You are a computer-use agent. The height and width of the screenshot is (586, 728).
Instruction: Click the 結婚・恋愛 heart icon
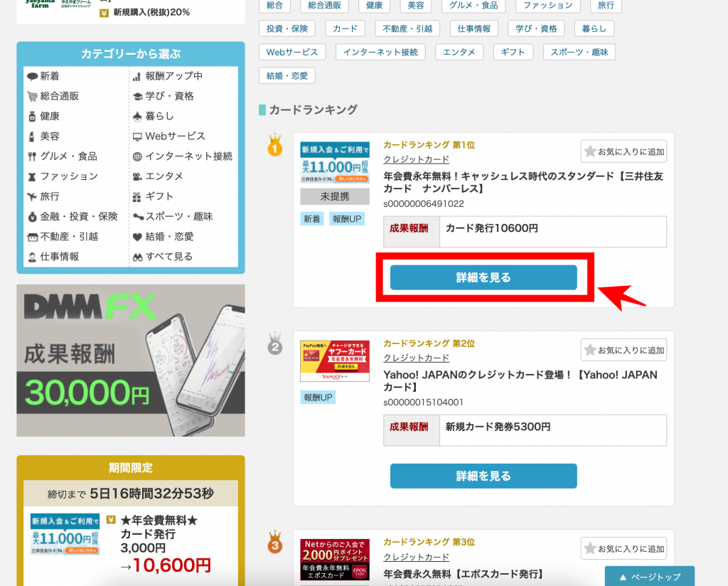138,237
